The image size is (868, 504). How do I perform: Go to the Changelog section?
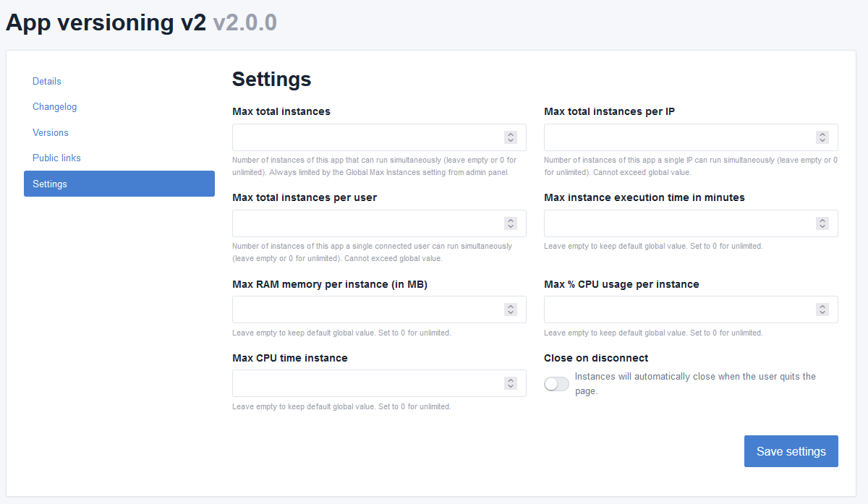(54, 106)
